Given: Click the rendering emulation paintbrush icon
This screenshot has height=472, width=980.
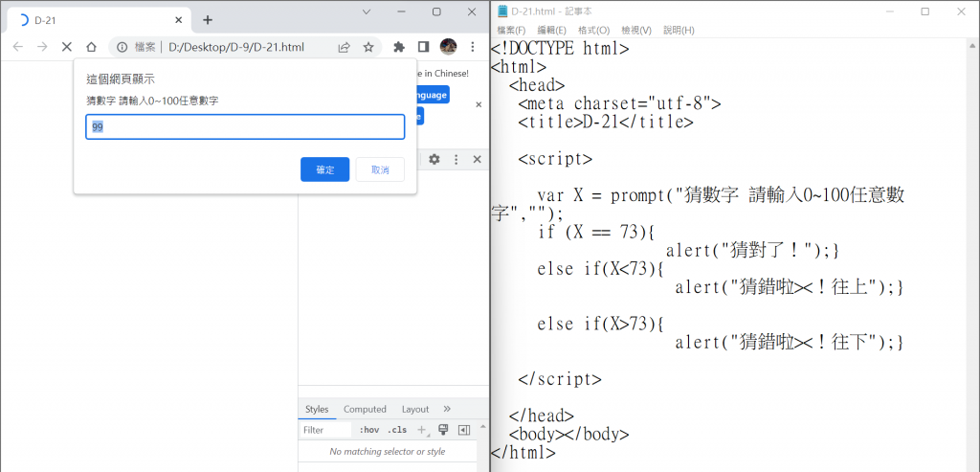Looking at the screenshot, I should 444,430.
